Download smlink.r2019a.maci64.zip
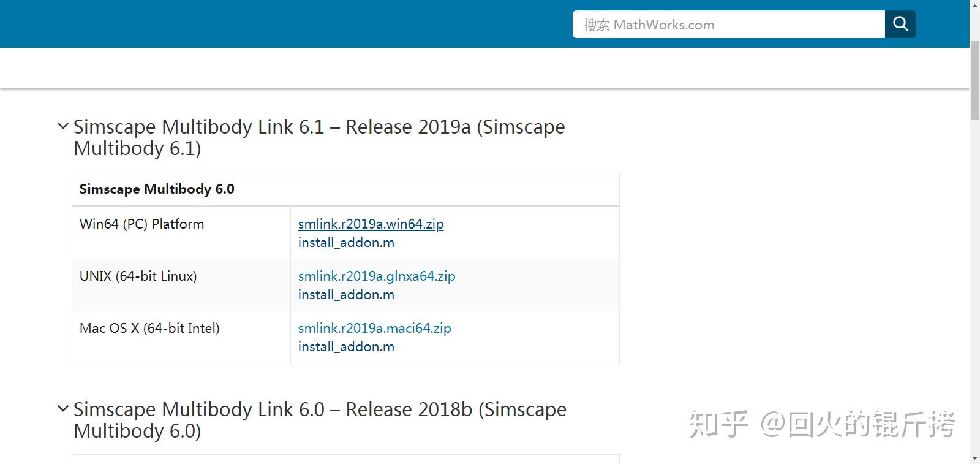The width and height of the screenshot is (980, 464). pyautogui.click(x=374, y=329)
